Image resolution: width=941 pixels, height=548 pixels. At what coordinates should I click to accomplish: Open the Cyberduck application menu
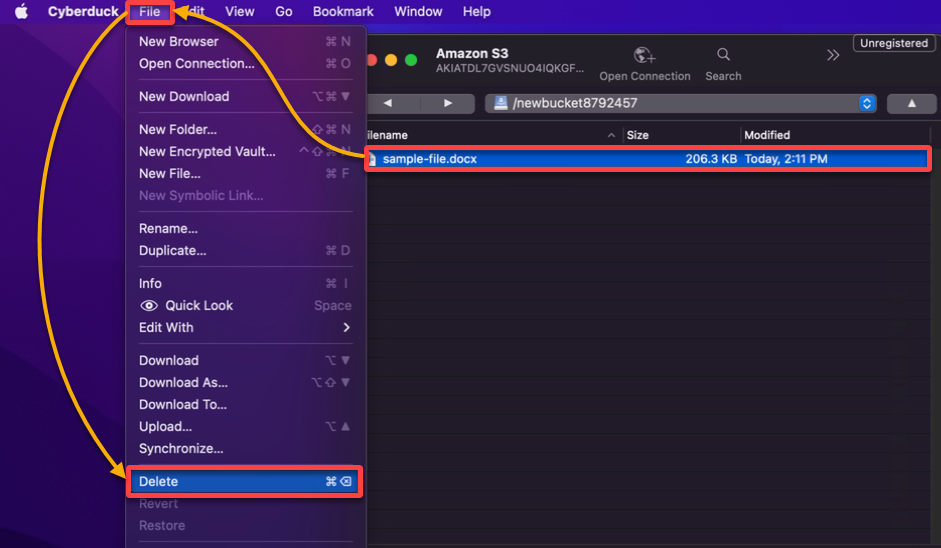point(83,11)
